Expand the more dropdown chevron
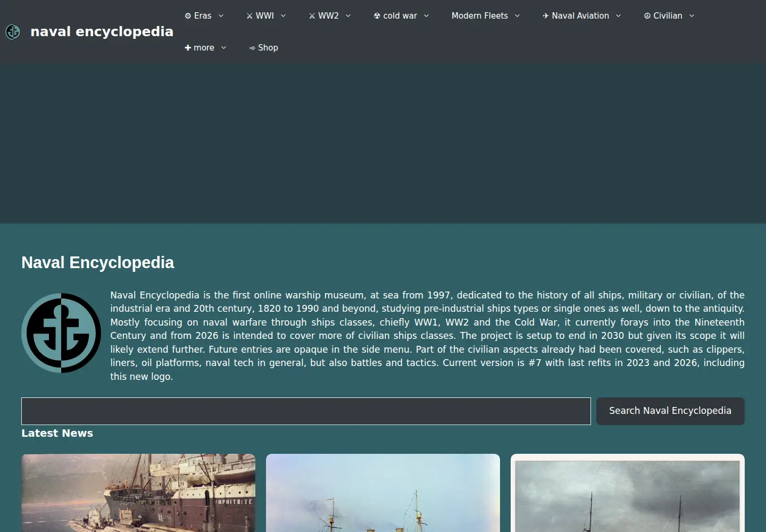This screenshot has width=766, height=532. tap(224, 48)
